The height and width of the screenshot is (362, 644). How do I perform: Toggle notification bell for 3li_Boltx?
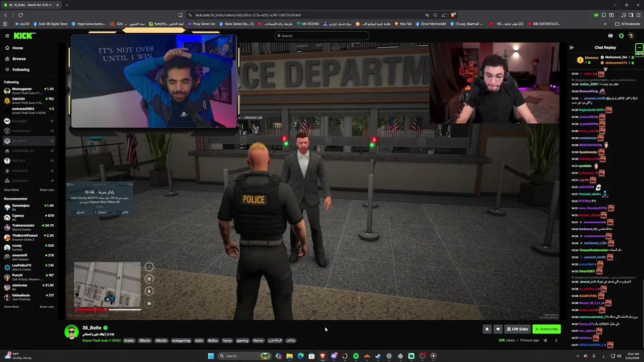(x=487, y=329)
